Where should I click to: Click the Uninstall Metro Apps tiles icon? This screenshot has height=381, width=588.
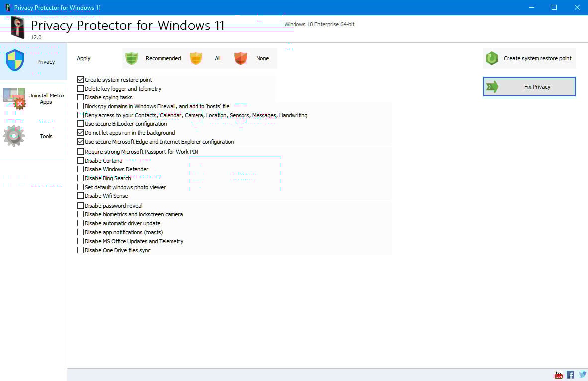(14, 98)
